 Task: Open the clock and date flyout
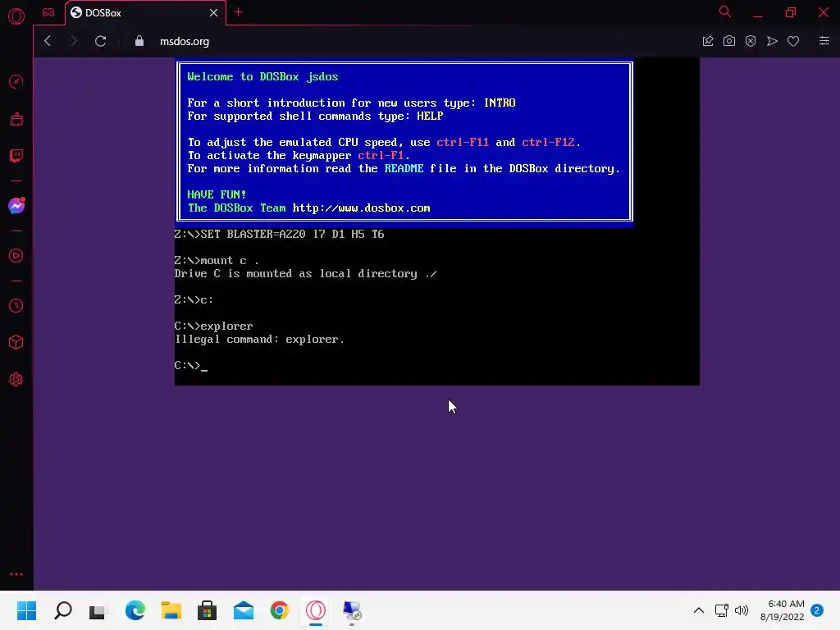pyautogui.click(x=782, y=610)
